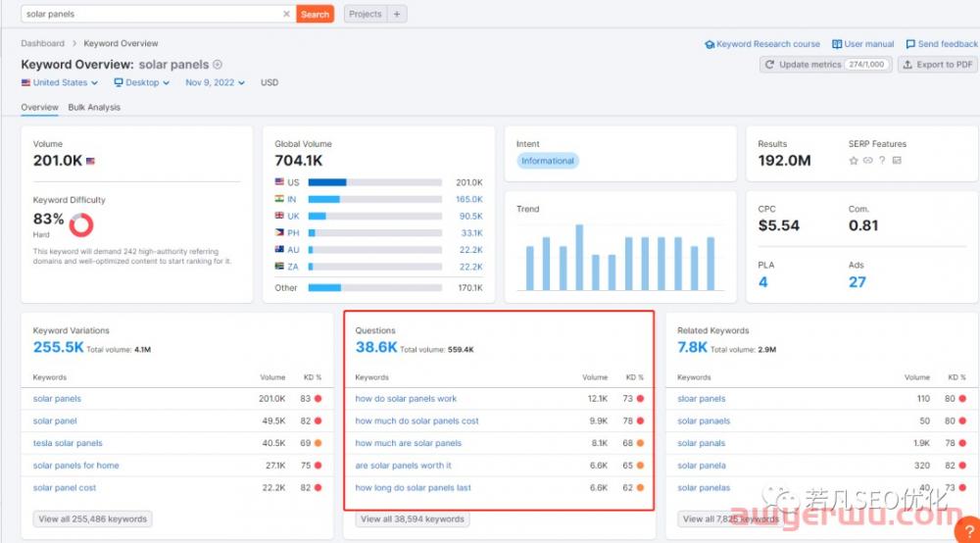The width and height of the screenshot is (980, 543).
Task: Open question 'how much are solar panels'
Action: [x=408, y=444]
